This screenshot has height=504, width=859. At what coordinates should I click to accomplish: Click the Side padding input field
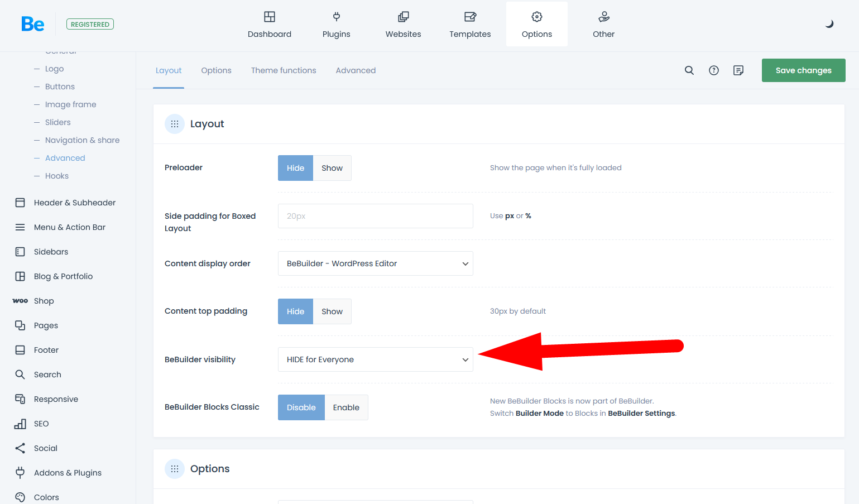click(x=375, y=216)
